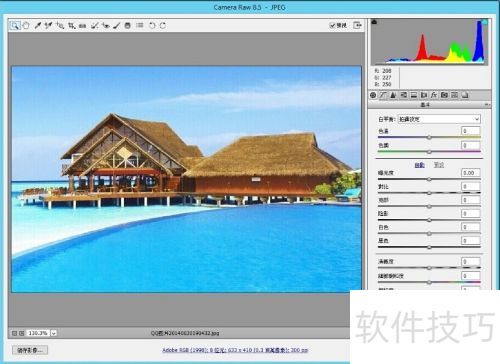
Task: Switch to the Tone Curve tab
Action: [x=383, y=95]
